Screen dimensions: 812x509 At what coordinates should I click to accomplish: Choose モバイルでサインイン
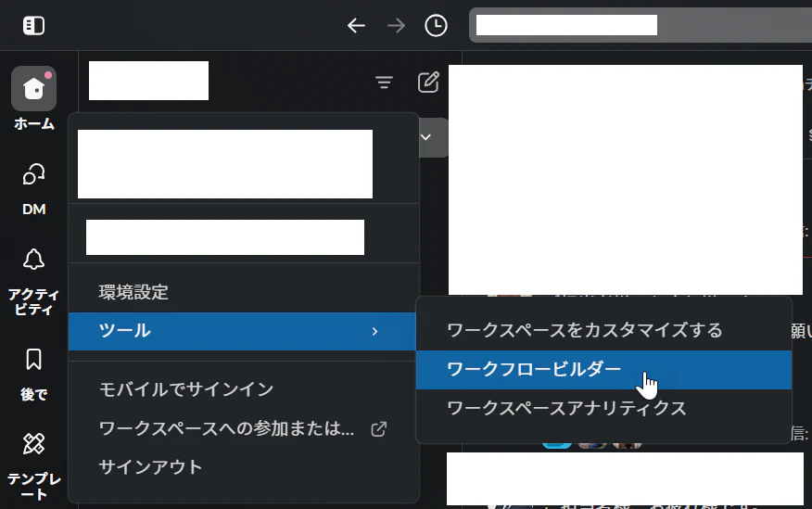[x=242, y=389]
